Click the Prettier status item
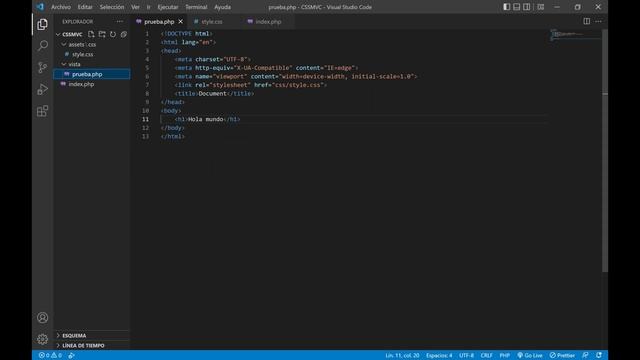This screenshot has height=360, width=640. click(562, 355)
